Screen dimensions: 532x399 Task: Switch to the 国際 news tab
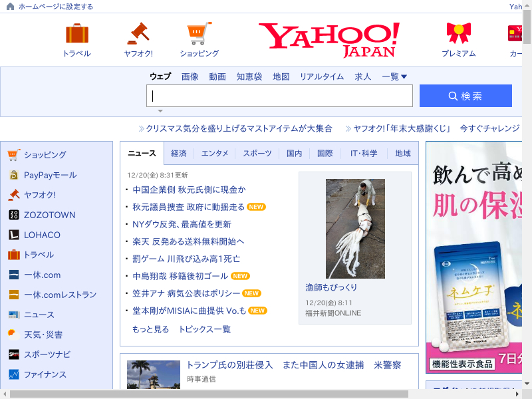click(325, 154)
